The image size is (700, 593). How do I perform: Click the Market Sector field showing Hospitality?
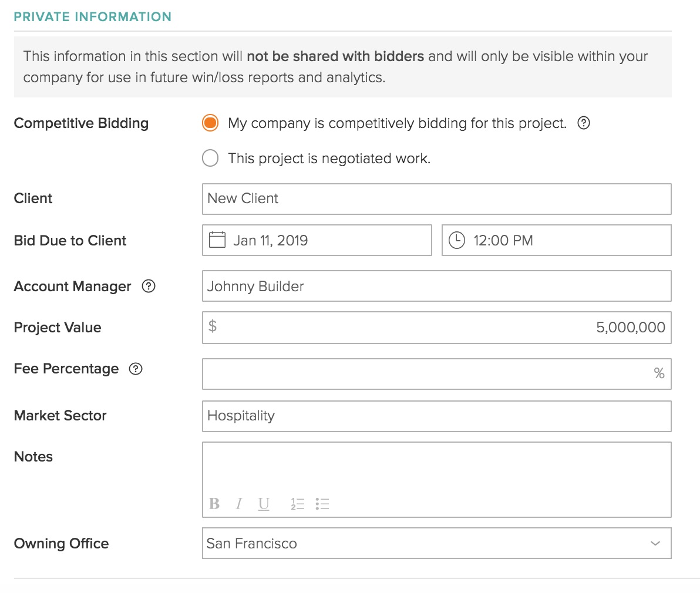pos(436,416)
